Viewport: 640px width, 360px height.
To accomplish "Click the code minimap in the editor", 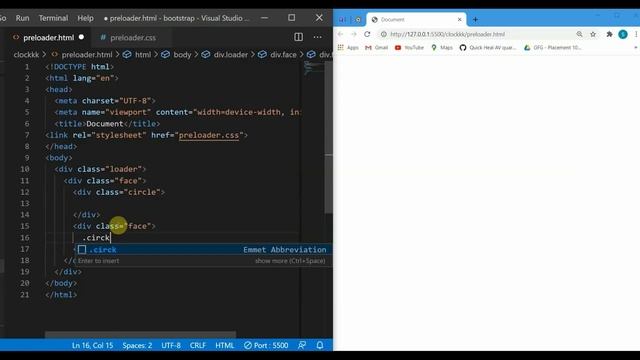I will [x=313, y=68].
